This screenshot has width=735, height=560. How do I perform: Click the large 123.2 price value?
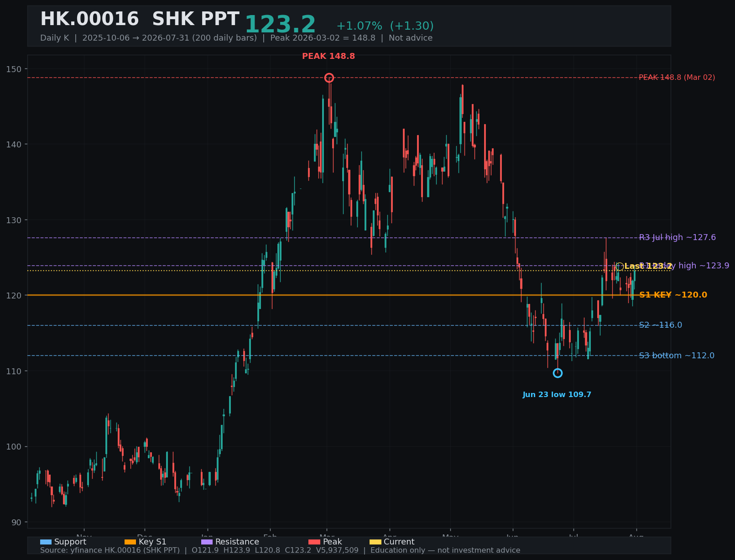[x=280, y=25]
